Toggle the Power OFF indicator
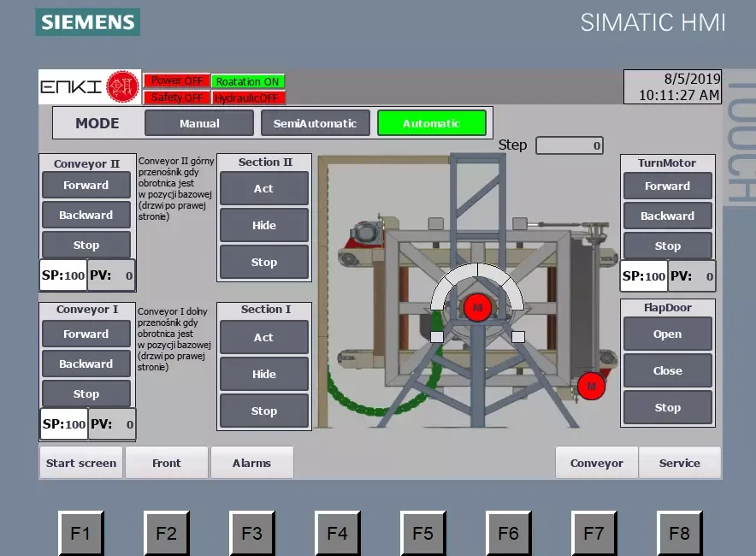This screenshot has height=556, width=756. [177, 81]
